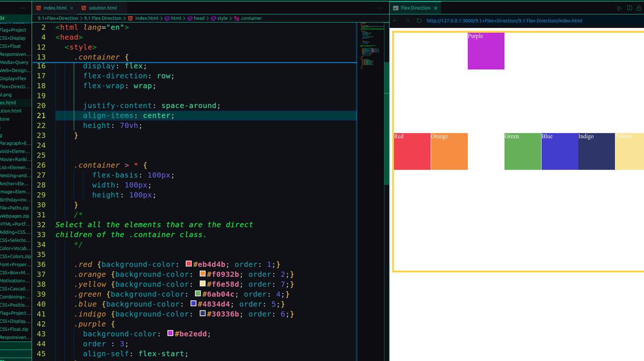Open indigo color swatch #30336b picker
Screen dimensions: 644x361
tap(202, 314)
